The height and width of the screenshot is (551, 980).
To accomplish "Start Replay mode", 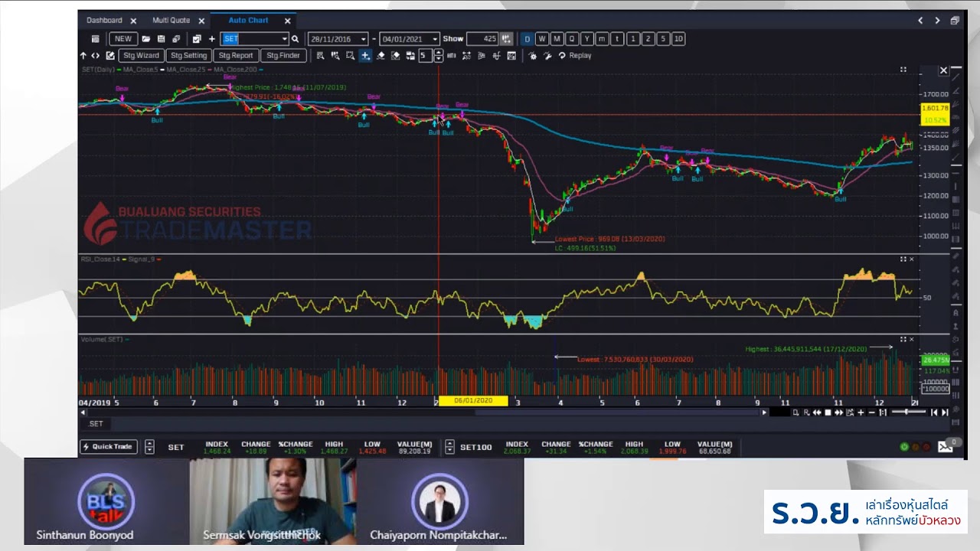I will 575,56.
